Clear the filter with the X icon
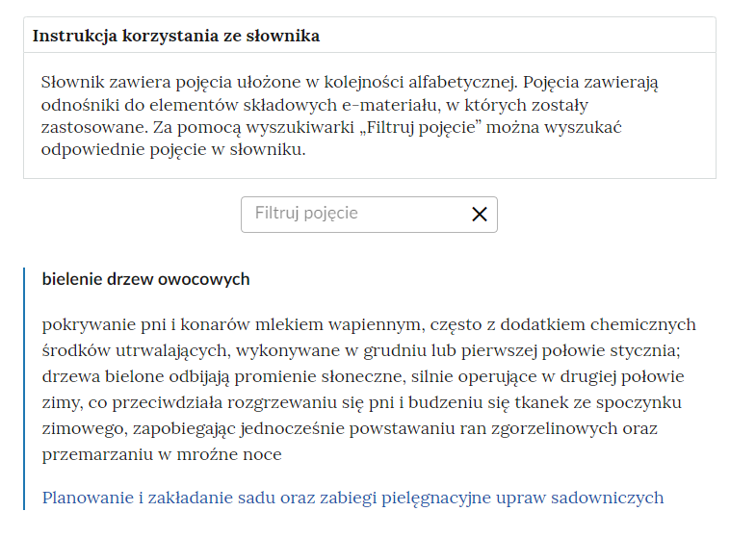This screenshot has width=756, height=537. click(x=480, y=215)
